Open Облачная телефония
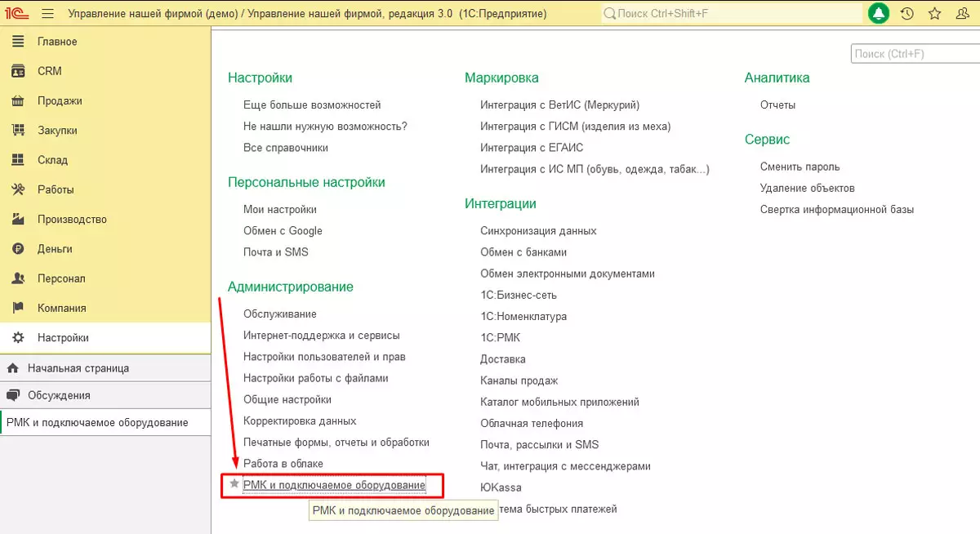This screenshot has width=980, height=534. [532, 423]
